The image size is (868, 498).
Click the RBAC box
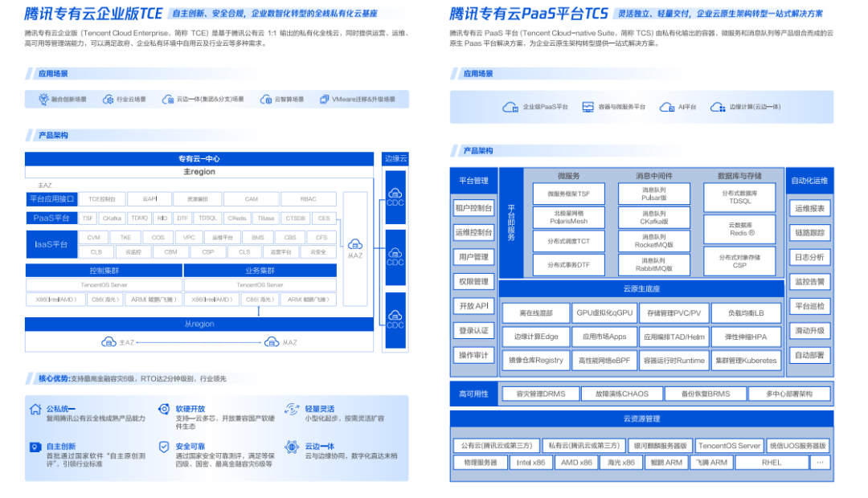[x=309, y=199]
